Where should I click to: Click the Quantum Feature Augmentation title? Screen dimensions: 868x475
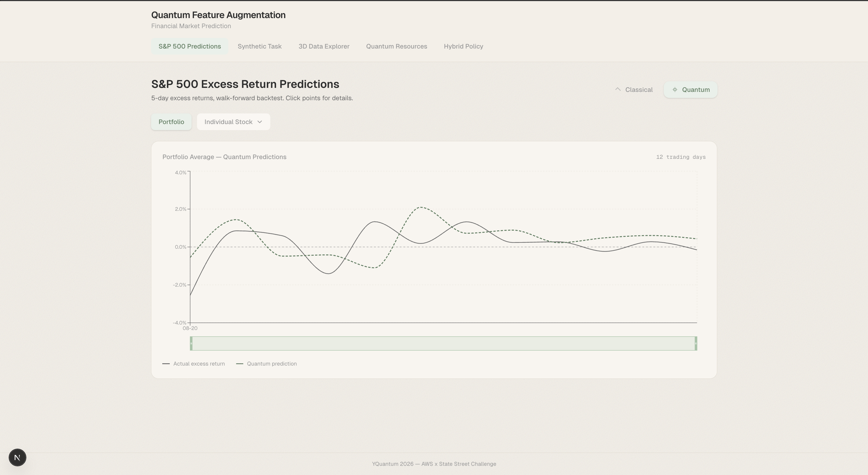coord(218,15)
